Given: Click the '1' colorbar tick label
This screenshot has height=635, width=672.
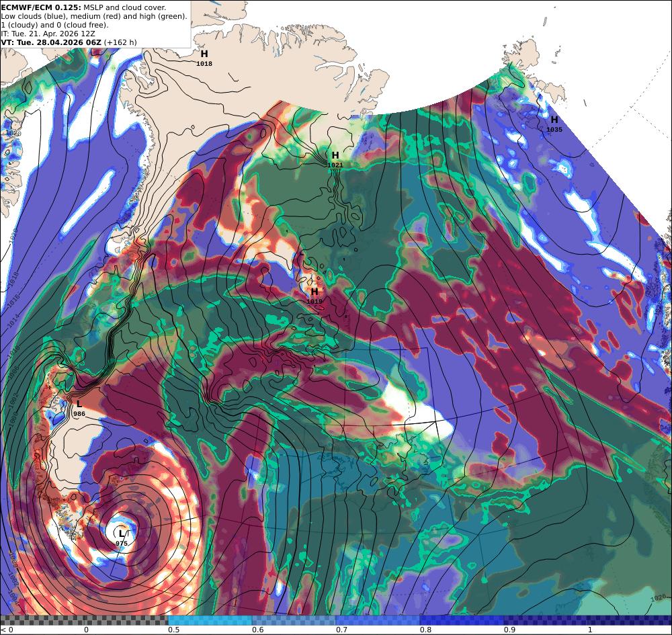Looking at the screenshot, I should [590, 630].
